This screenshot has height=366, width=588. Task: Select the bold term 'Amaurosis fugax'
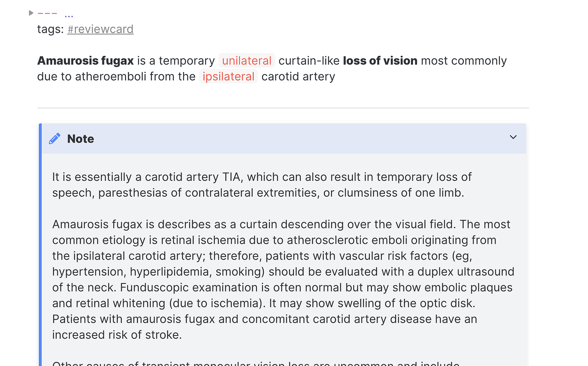point(85,60)
